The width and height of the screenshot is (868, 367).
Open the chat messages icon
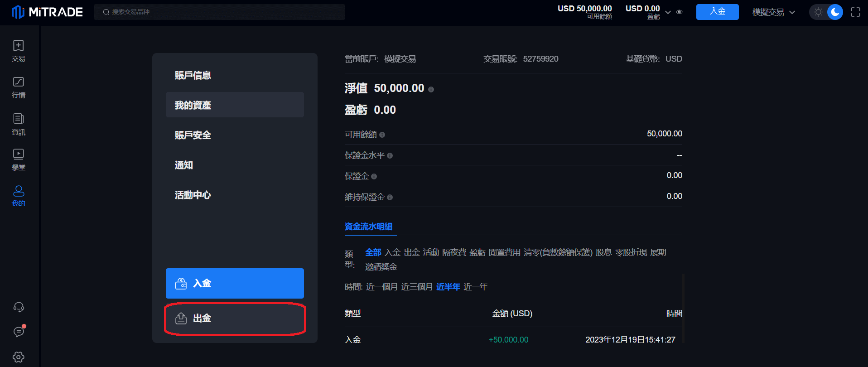click(19, 332)
